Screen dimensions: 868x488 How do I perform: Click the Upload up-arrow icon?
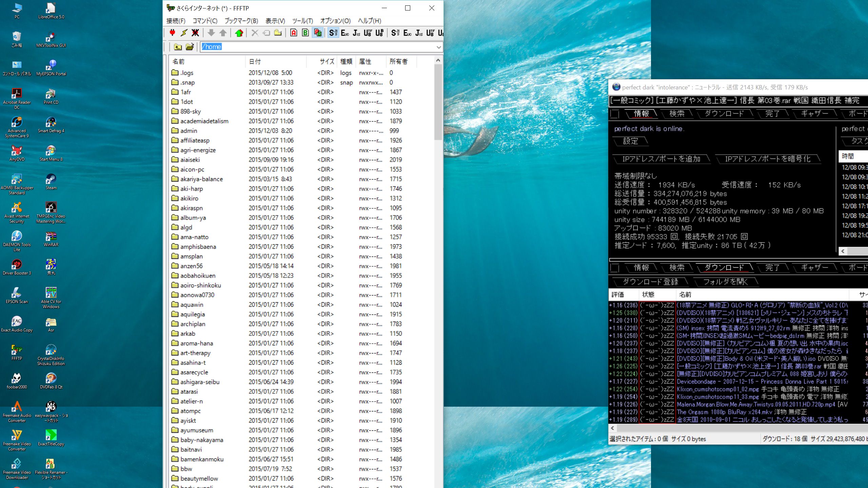tap(223, 33)
